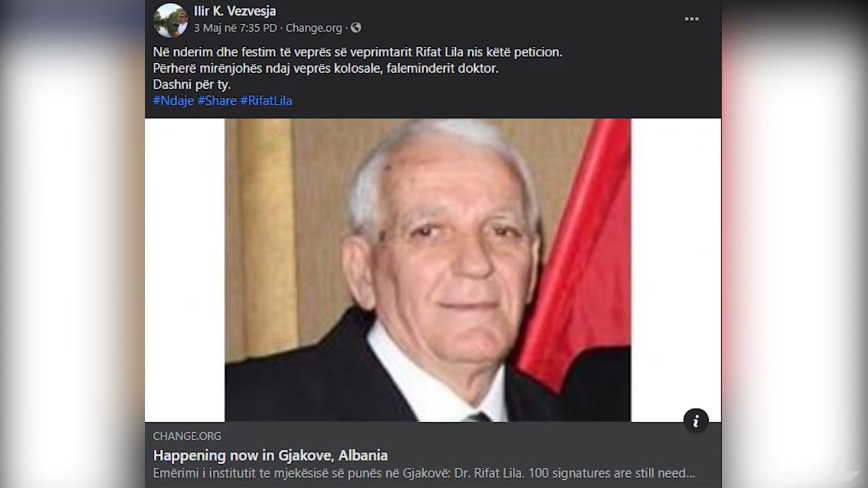Click the petition description about Dr. Rifat Lila

[424, 473]
